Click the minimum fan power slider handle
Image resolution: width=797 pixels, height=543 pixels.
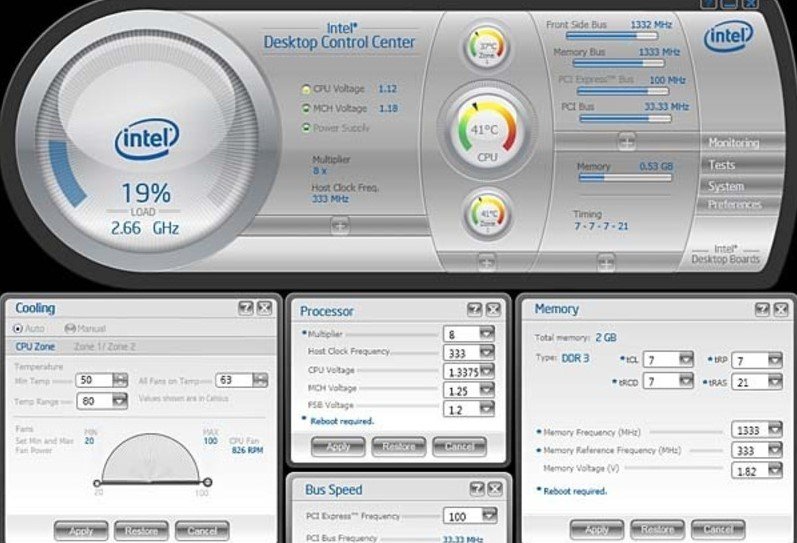coord(97,482)
